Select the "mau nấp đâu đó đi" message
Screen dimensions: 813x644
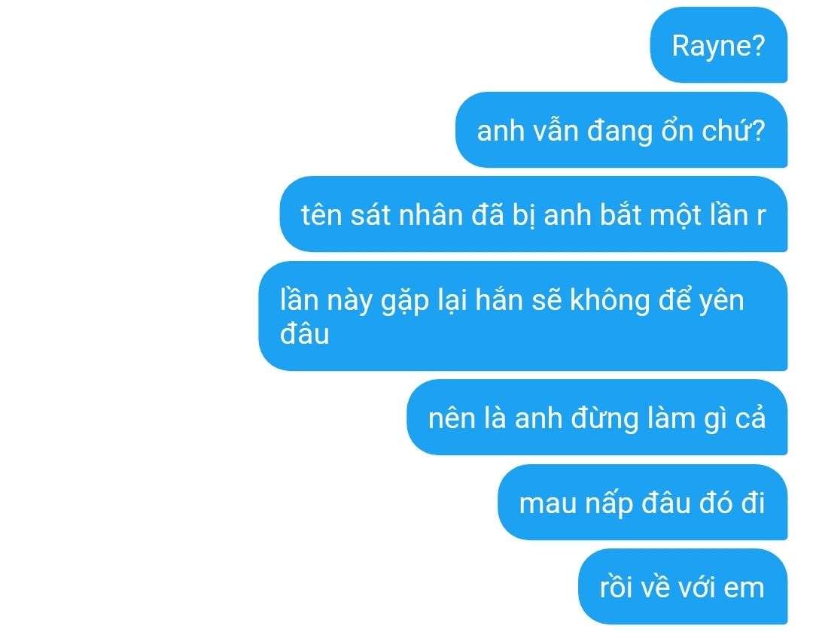tap(642, 503)
